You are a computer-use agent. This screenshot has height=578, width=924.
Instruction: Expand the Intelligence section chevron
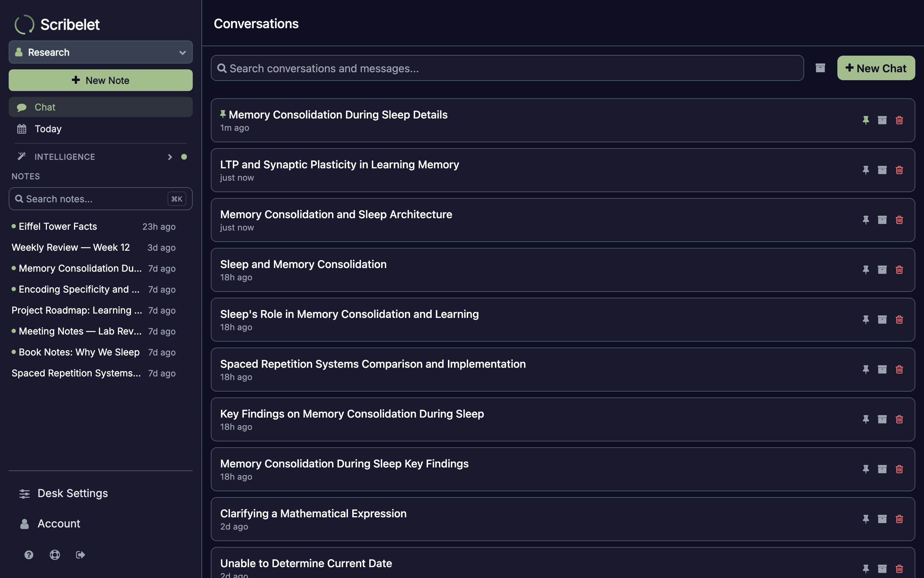click(170, 157)
